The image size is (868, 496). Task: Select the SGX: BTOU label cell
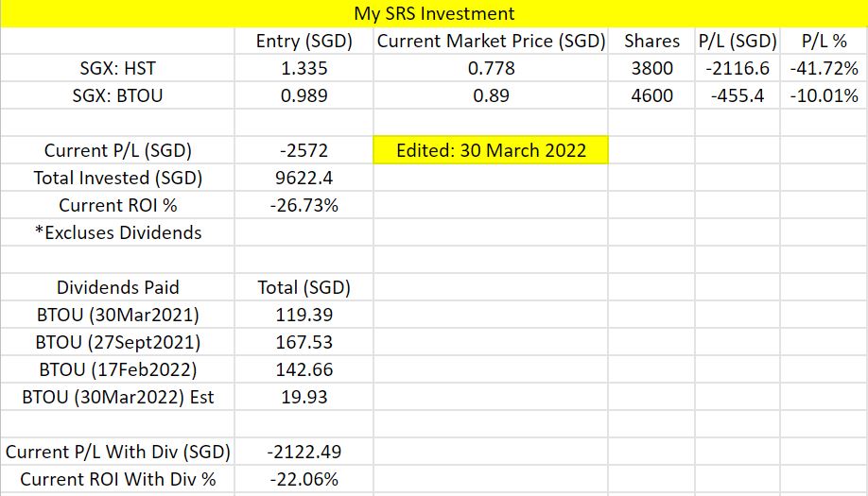coord(117,95)
